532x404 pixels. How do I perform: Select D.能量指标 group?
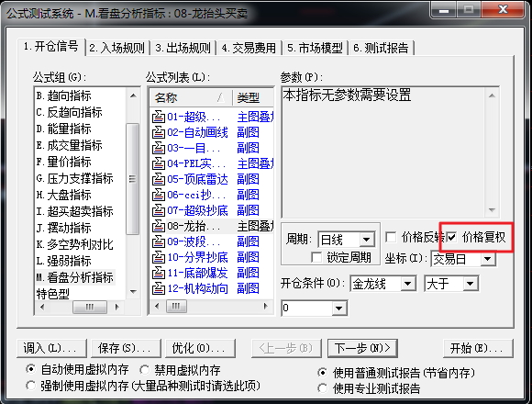(x=64, y=129)
